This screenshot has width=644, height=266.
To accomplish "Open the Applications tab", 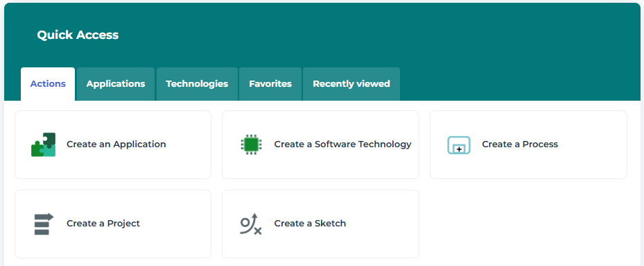I will (116, 84).
